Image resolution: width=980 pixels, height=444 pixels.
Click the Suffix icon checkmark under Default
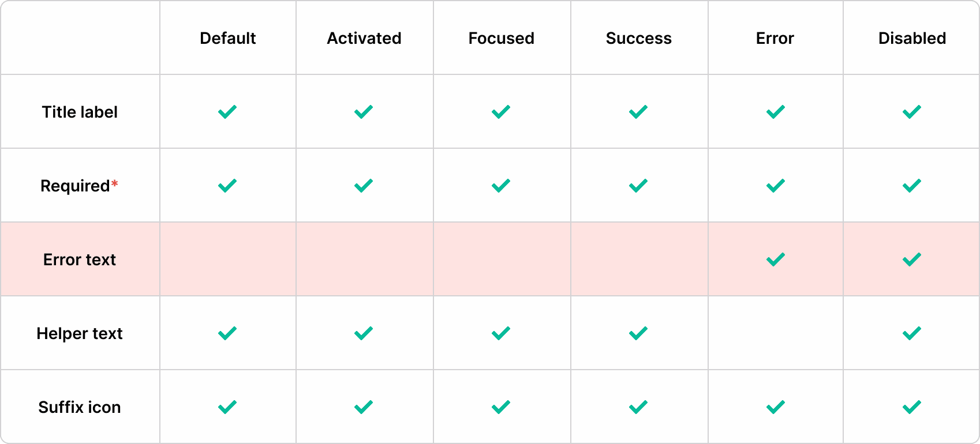point(227,407)
